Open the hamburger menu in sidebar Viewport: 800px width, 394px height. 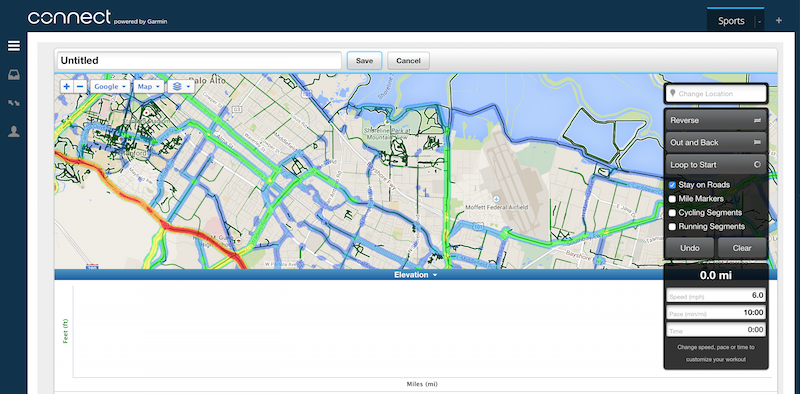coord(14,46)
